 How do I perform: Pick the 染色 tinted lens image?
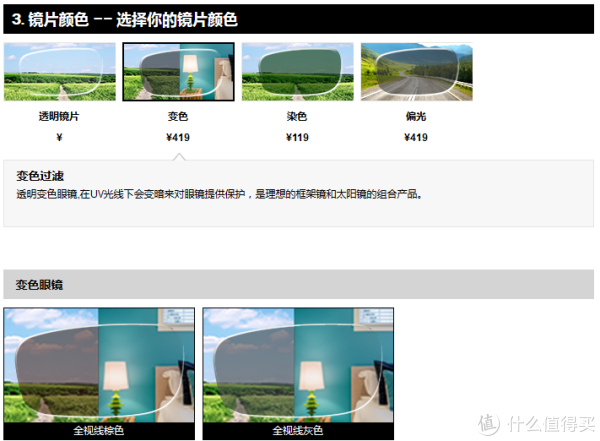(x=297, y=72)
